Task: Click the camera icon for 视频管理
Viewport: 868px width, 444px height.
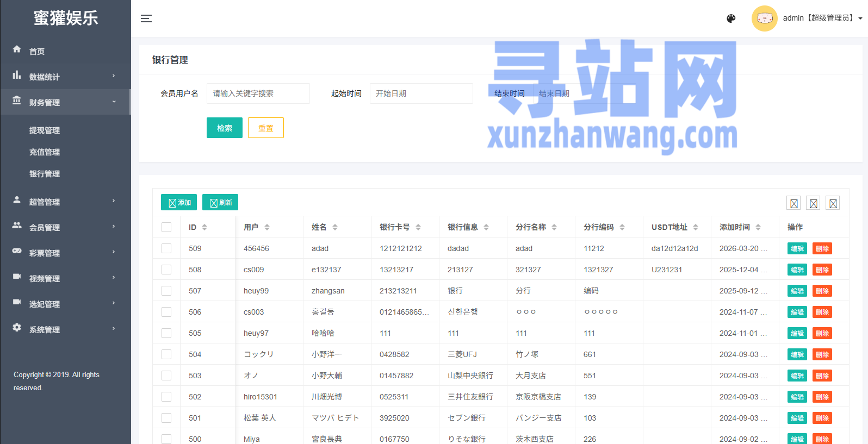Action: [x=17, y=277]
